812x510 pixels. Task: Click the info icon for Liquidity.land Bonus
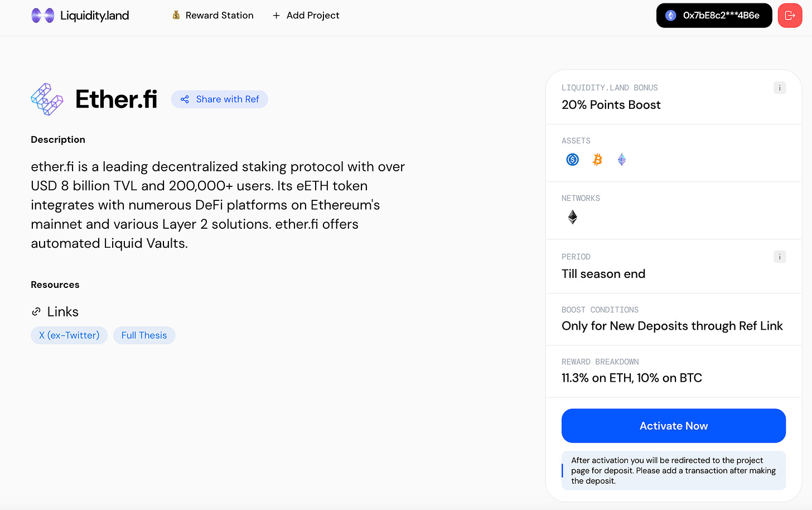[x=780, y=88]
